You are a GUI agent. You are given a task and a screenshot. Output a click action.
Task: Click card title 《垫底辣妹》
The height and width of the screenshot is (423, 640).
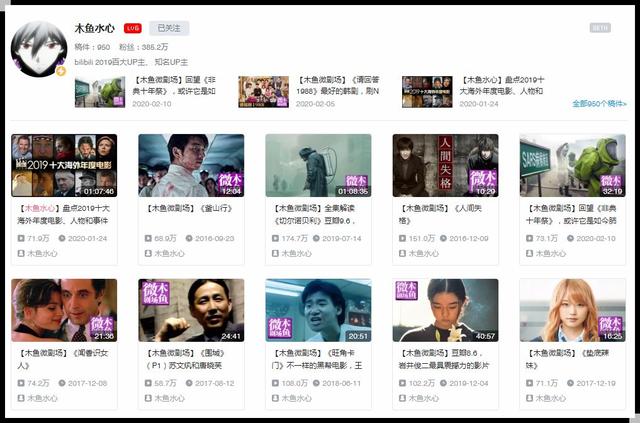click(567, 359)
